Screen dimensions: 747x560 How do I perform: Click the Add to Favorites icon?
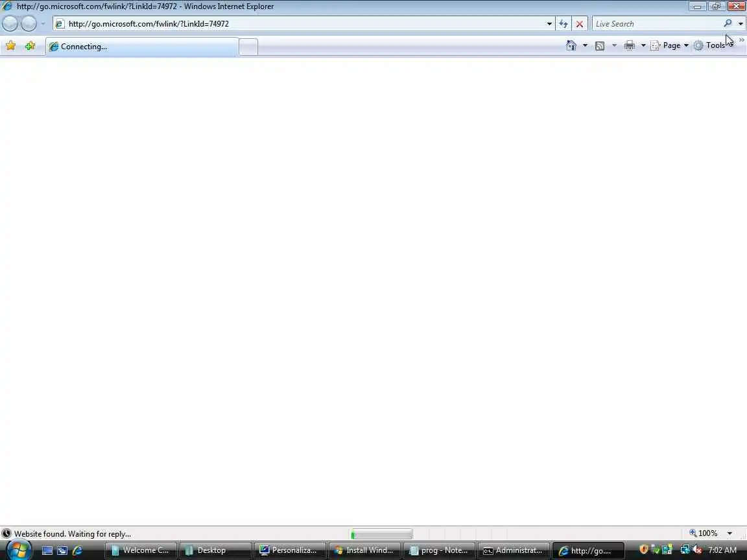[x=30, y=46]
